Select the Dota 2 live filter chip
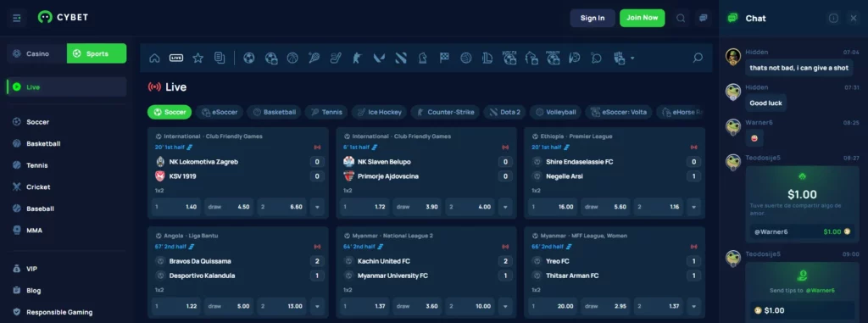Viewport: 868px width, 323px height. pos(504,112)
